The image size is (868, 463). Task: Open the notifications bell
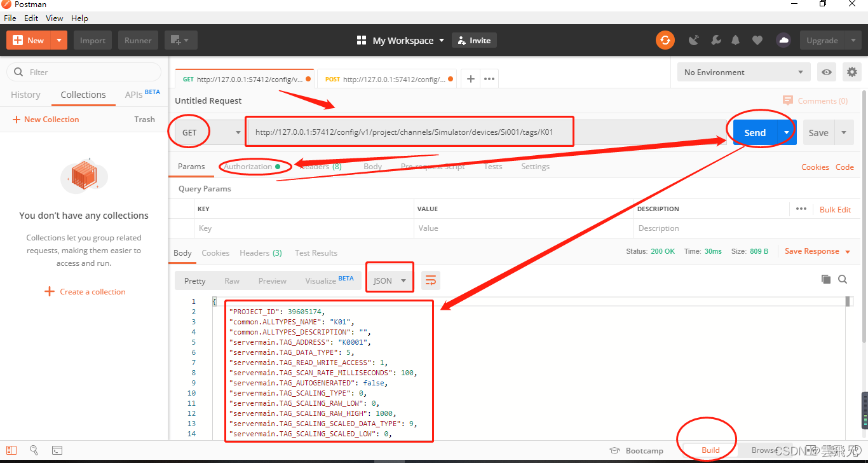tap(735, 40)
